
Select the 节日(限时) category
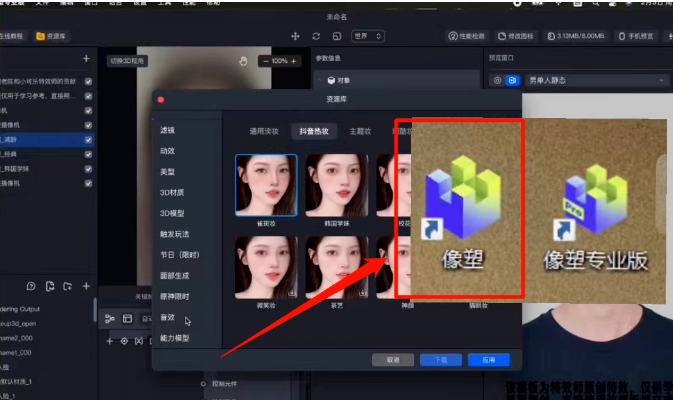180,255
